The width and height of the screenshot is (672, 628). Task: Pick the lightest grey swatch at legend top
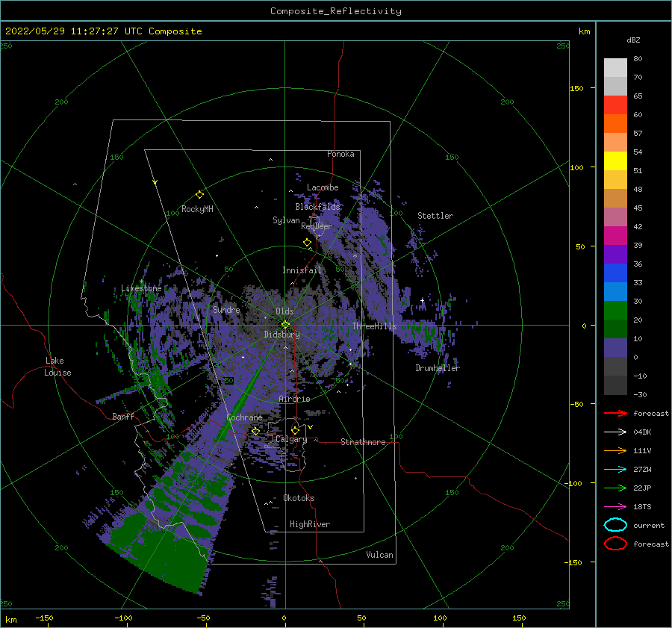615,67
